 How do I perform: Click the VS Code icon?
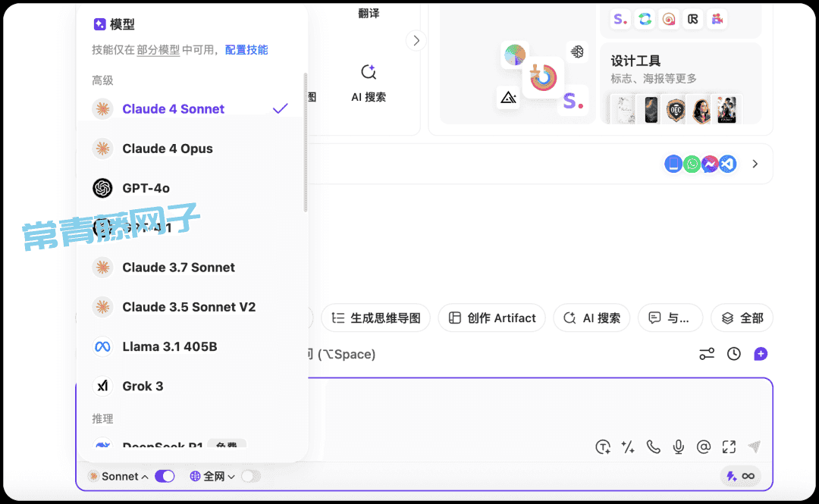(727, 164)
